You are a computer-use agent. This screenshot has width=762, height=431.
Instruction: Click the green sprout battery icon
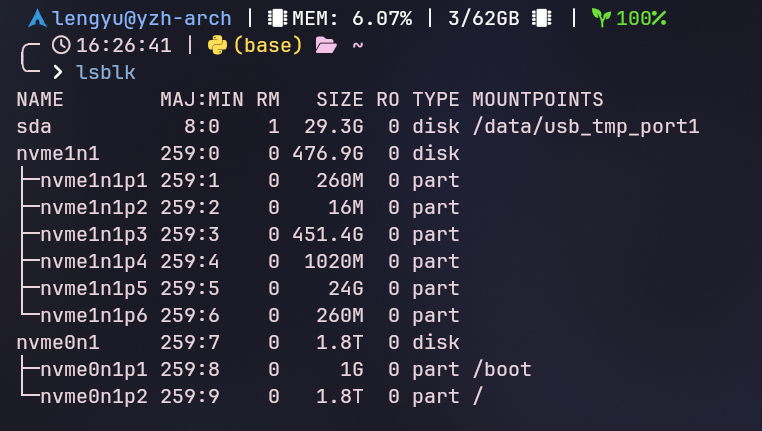click(600, 18)
